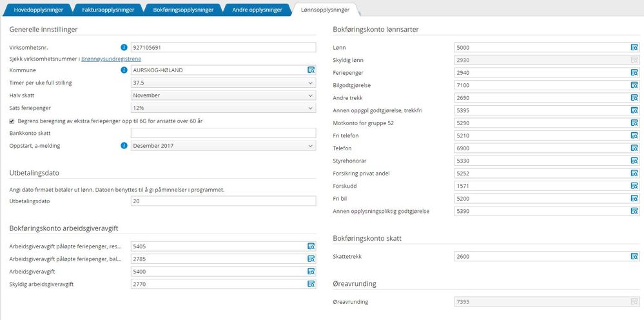644x320 pixels.
Task: Open account lookup for Skattetrekk
Action: [x=634, y=256]
